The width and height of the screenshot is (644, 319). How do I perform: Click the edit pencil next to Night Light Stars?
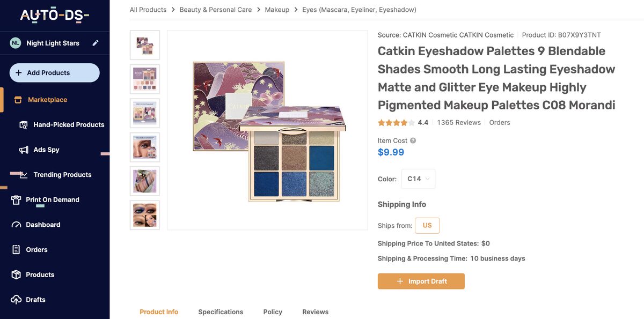[x=95, y=42]
